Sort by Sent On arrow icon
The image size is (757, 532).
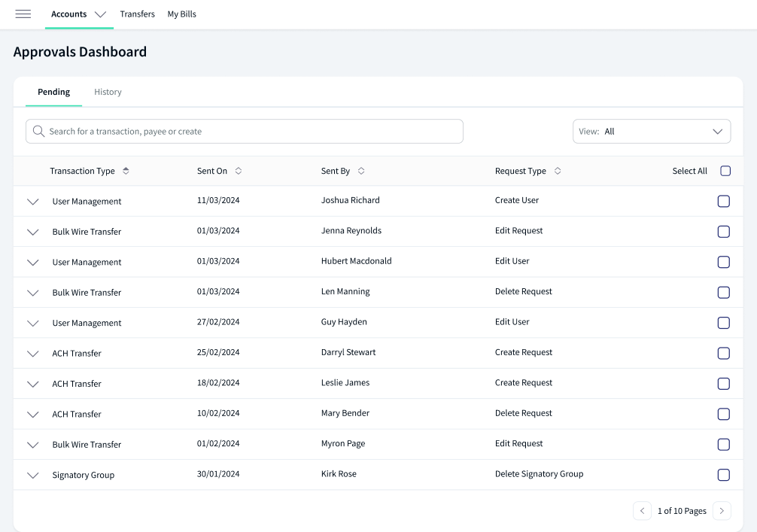point(238,171)
